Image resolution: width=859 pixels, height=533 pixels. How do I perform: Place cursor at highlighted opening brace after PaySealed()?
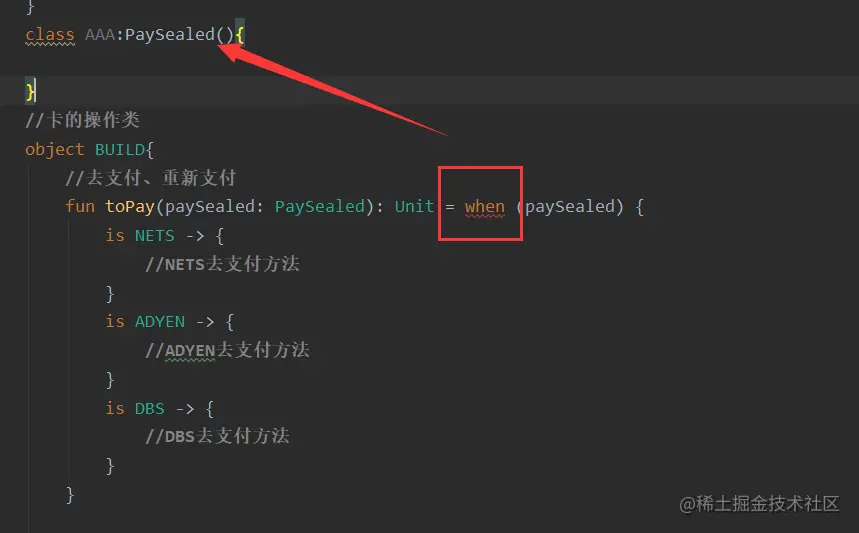point(239,35)
